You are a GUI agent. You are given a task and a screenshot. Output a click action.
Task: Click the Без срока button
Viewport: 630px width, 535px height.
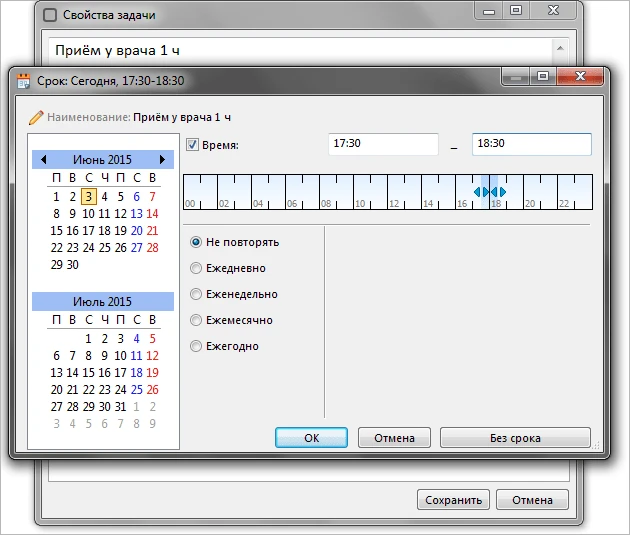point(515,438)
